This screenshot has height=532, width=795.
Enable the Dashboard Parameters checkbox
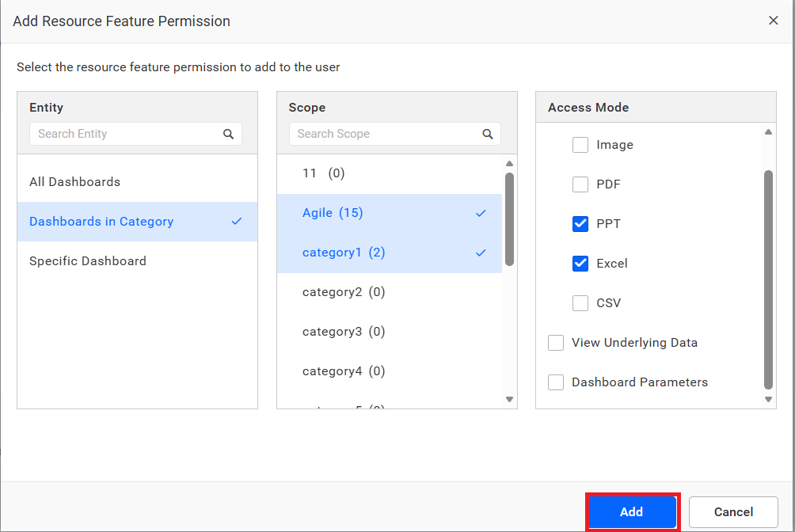[x=555, y=382]
